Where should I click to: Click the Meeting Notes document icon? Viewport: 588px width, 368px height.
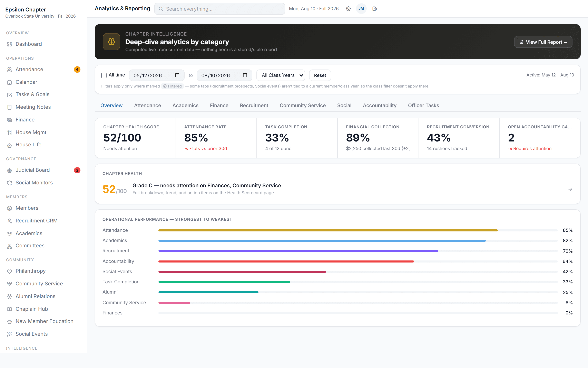[x=9, y=107]
